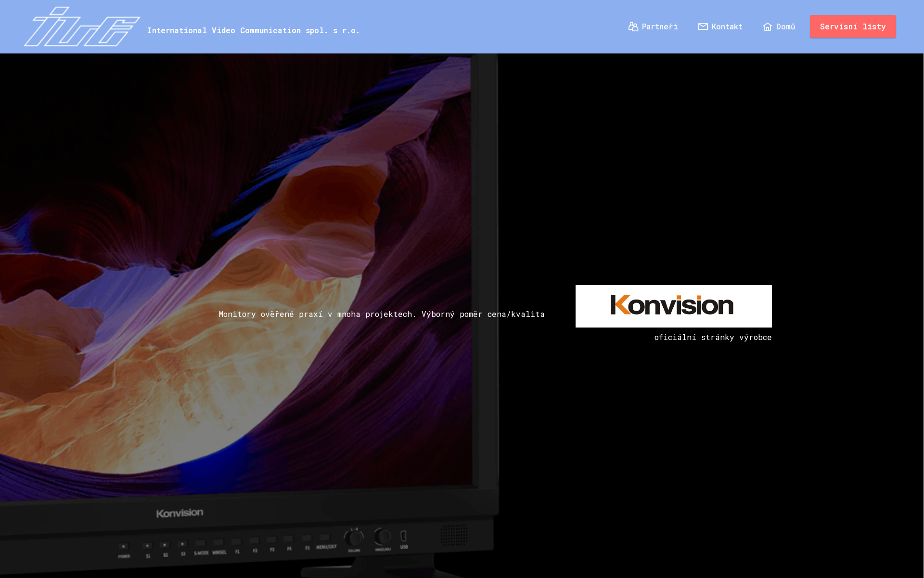The height and width of the screenshot is (578, 924).
Task: Toggle the S3 button on the monitor
Action: click(x=183, y=543)
